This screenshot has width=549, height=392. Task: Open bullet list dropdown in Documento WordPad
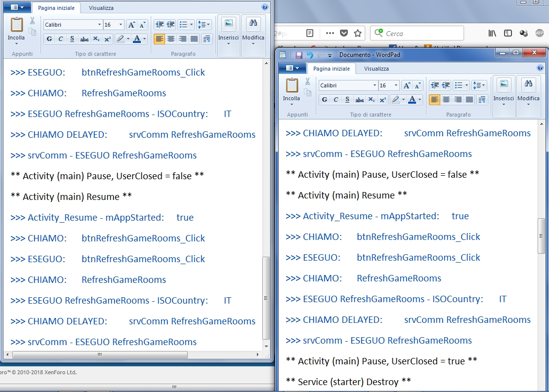[466, 85]
